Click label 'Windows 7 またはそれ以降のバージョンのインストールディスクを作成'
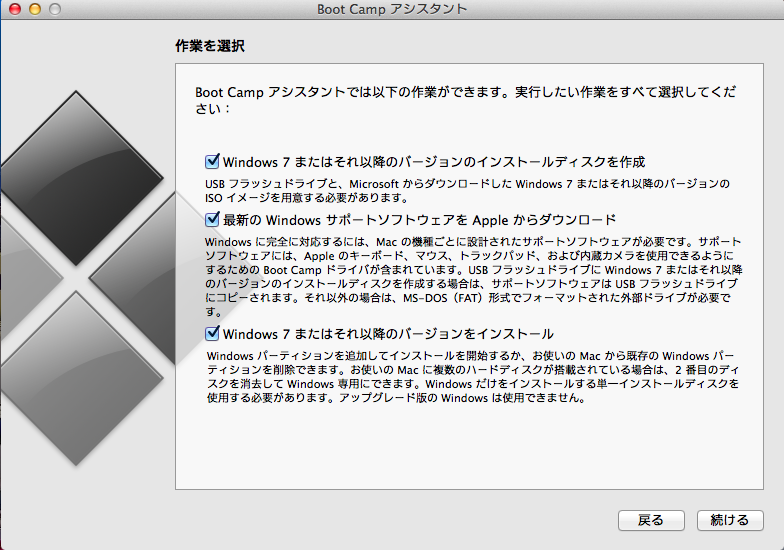This screenshot has width=784, height=550. pos(434,162)
